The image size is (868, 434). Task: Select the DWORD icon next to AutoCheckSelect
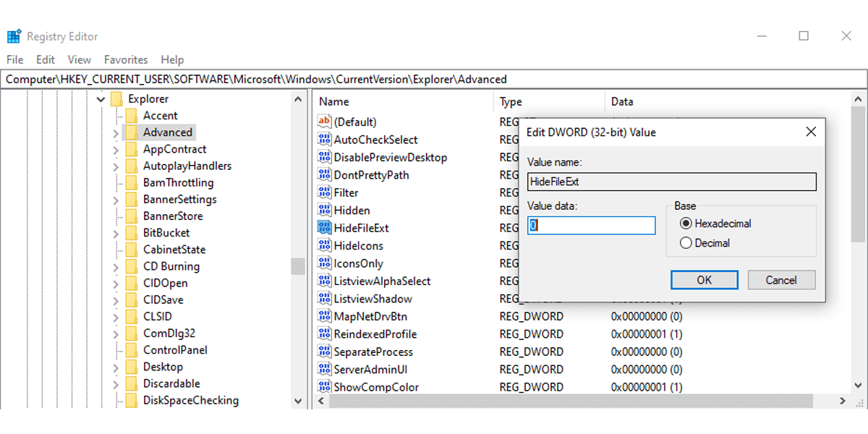point(323,140)
